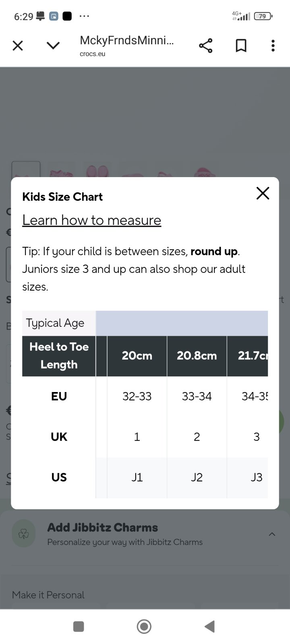
Task: Tap the Android recent apps square button
Action: pos(79,626)
